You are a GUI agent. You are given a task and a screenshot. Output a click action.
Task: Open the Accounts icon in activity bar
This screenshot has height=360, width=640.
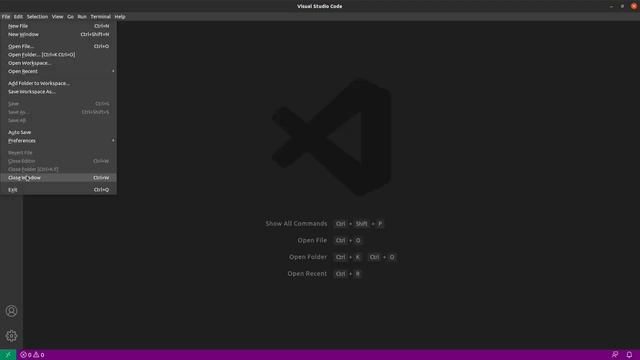[11, 311]
